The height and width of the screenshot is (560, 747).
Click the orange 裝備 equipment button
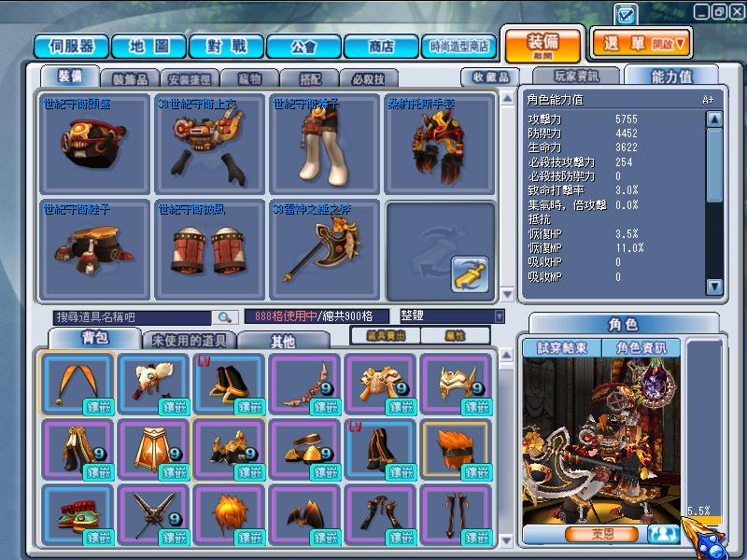pyautogui.click(x=543, y=46)
